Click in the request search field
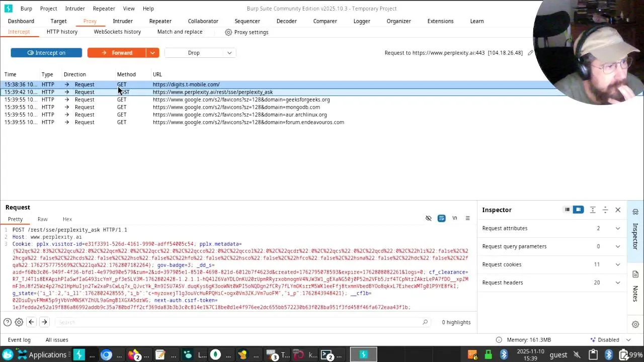Image resolution: width=644 pixels, height=362 pixels. coord(242,322)
